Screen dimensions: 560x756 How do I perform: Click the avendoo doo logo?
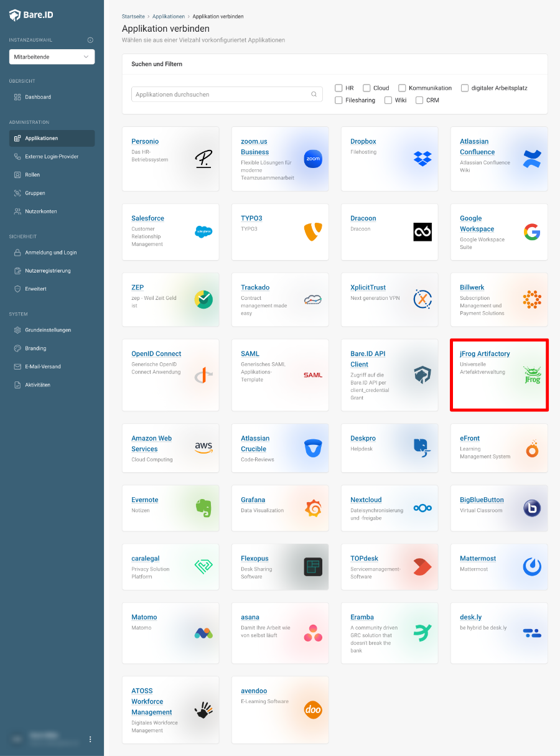[313, 710]
